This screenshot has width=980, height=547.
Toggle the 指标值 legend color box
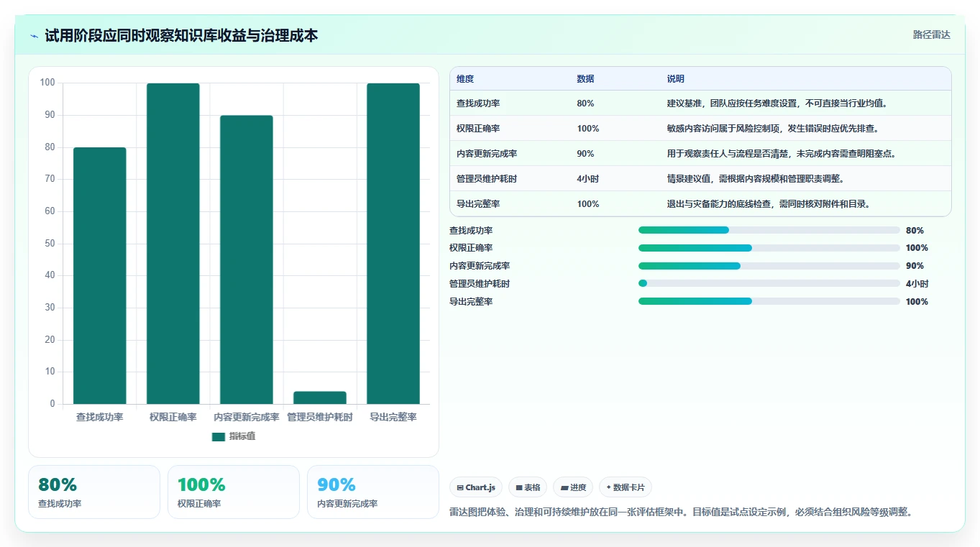[x=219, y=436]
